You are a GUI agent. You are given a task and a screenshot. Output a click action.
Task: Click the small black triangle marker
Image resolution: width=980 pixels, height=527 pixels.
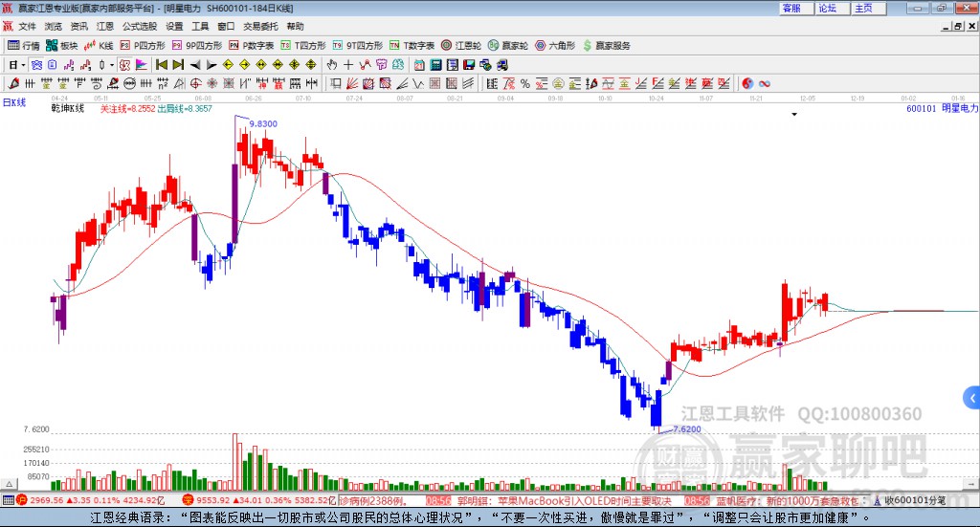click(794, 114)
